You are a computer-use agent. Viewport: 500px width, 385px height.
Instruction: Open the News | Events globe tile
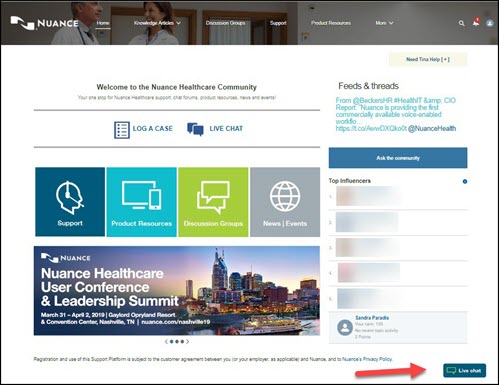pyautogui.click(x=285, y=202)
